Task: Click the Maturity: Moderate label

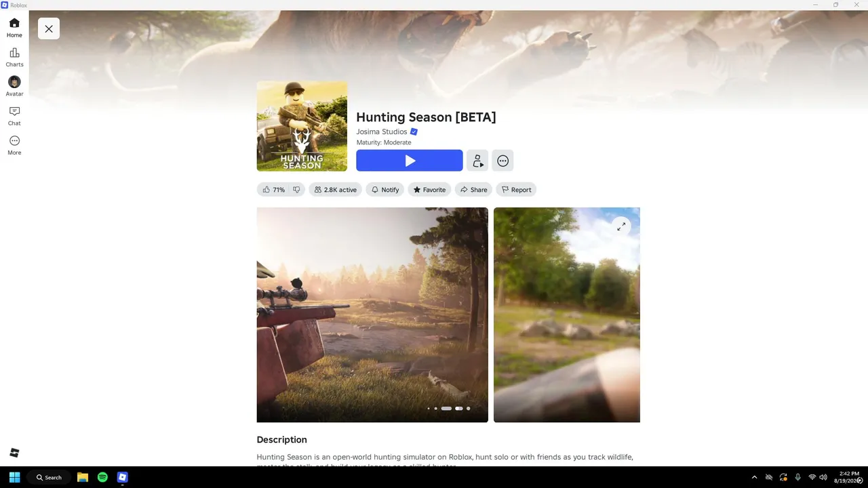Action: point(384,142)
